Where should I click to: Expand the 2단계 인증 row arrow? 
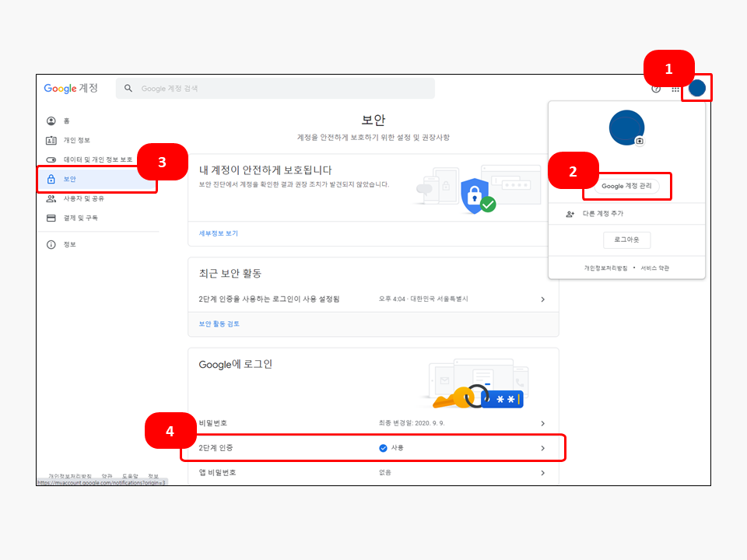tap(543, 448)
